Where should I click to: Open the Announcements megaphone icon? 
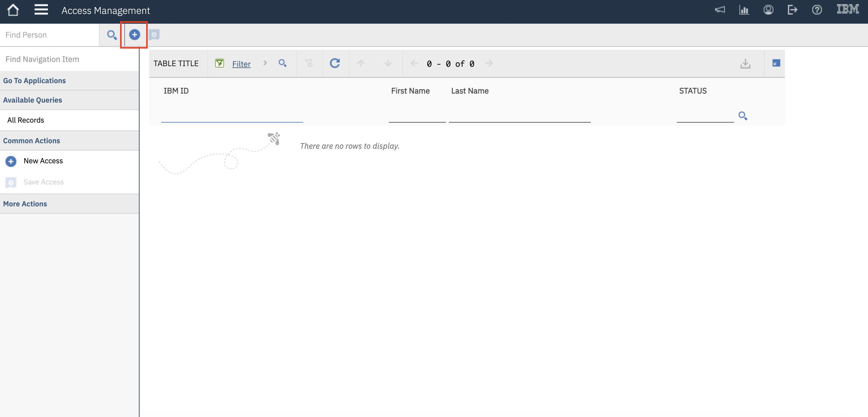point(720,10)
